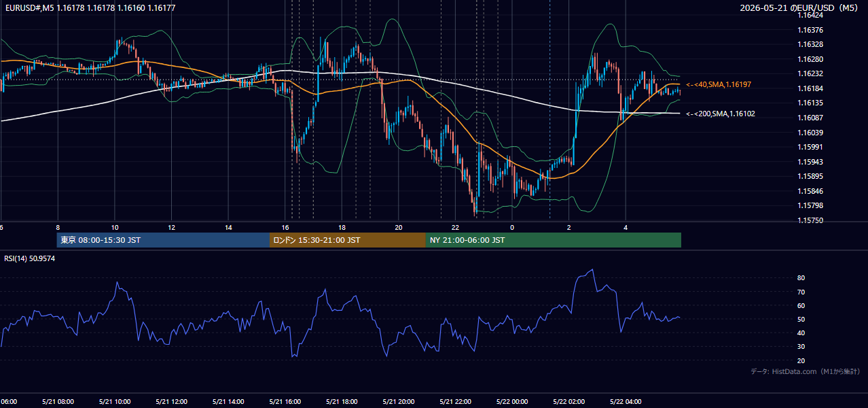This screenshot has height=408, width=868.
Task: Click the bottom axis label 5/21 20:00
Action: (x=398, y=402)
